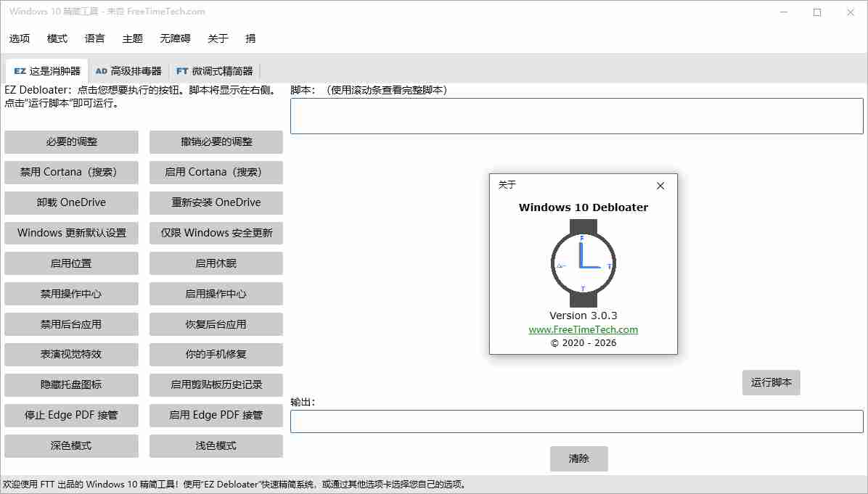Click the 启用 Edge PDF 接管 button

(x=216, y=415)
